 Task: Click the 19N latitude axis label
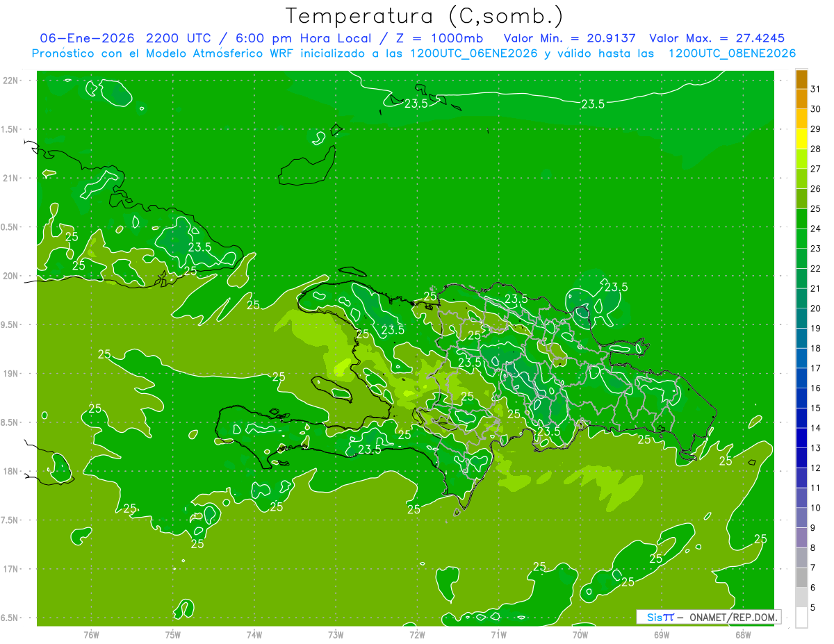[11, 374]
